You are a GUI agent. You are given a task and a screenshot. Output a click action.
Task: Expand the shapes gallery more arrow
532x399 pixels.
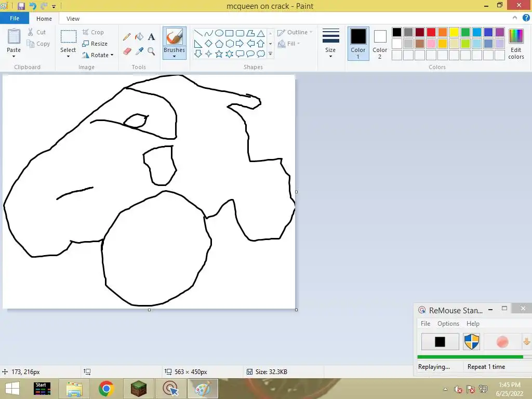270,54
